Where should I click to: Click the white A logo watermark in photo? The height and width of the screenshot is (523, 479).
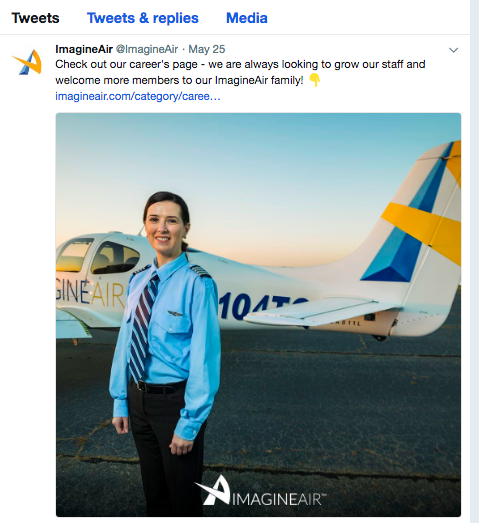click(x=213, y=490)
